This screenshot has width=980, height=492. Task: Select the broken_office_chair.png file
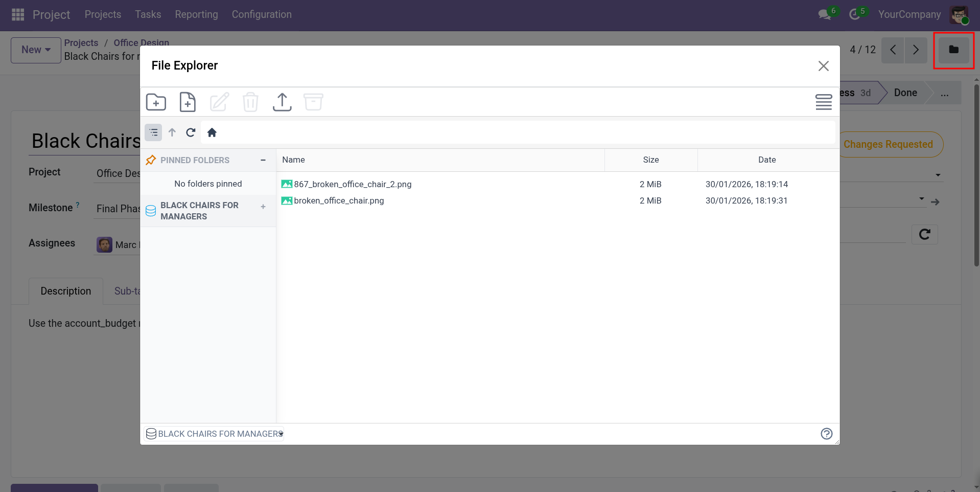[339, 200]
